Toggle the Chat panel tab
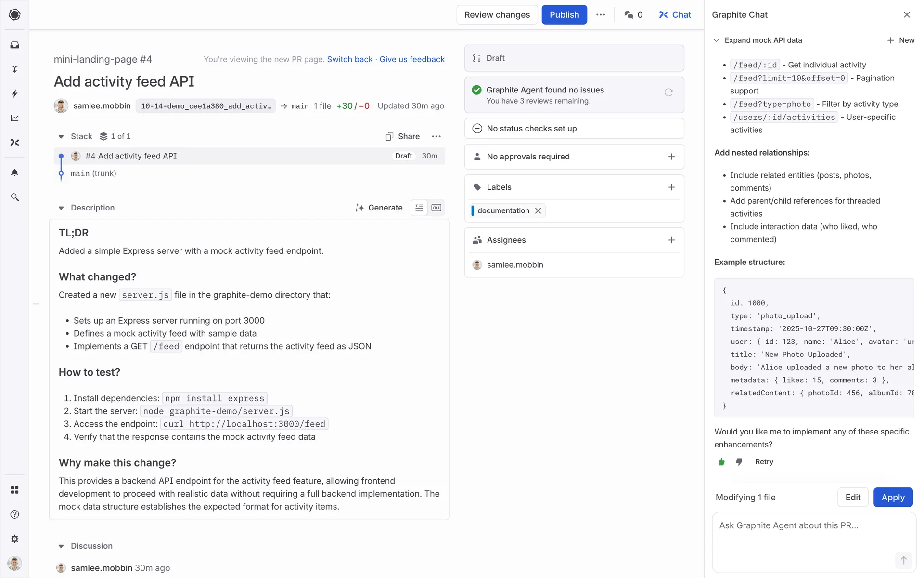Screen dimensions: 924x578 (675, 15)
